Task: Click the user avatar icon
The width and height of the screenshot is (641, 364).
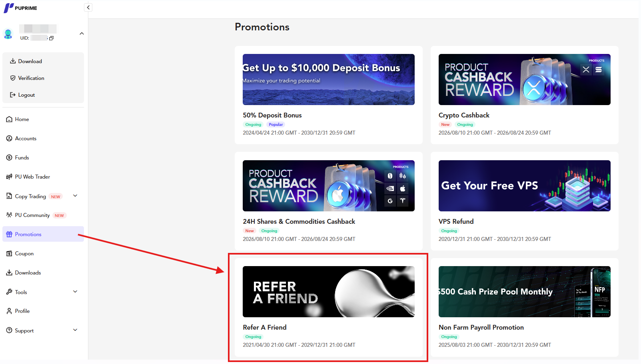Action: (8, 34)
